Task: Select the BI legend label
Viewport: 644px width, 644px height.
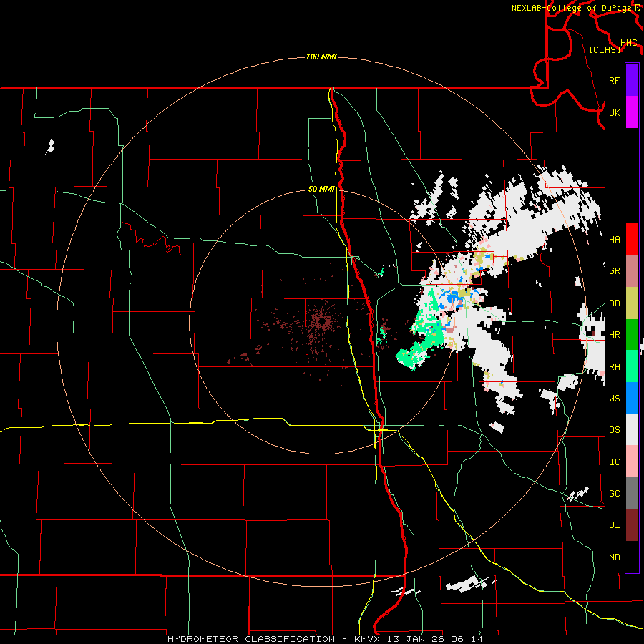Action: coord(614,525)
